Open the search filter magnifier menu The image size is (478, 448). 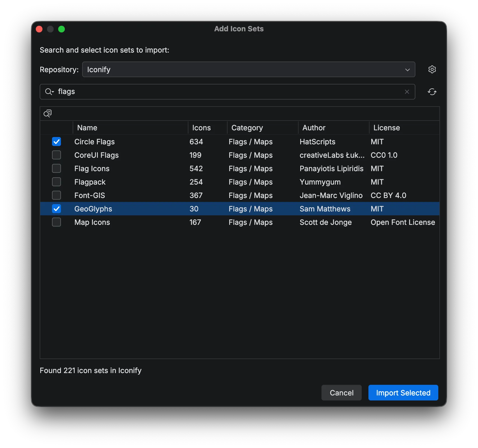[49, 92]
